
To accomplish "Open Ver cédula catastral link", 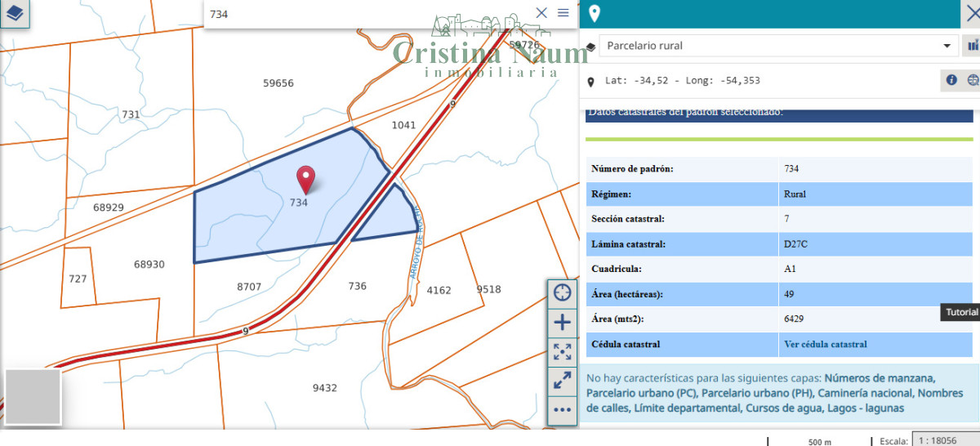I will click(826, 345).
